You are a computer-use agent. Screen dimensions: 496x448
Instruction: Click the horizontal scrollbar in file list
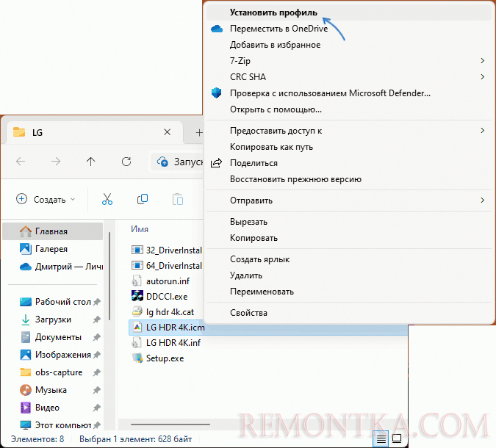coord(170,424)
